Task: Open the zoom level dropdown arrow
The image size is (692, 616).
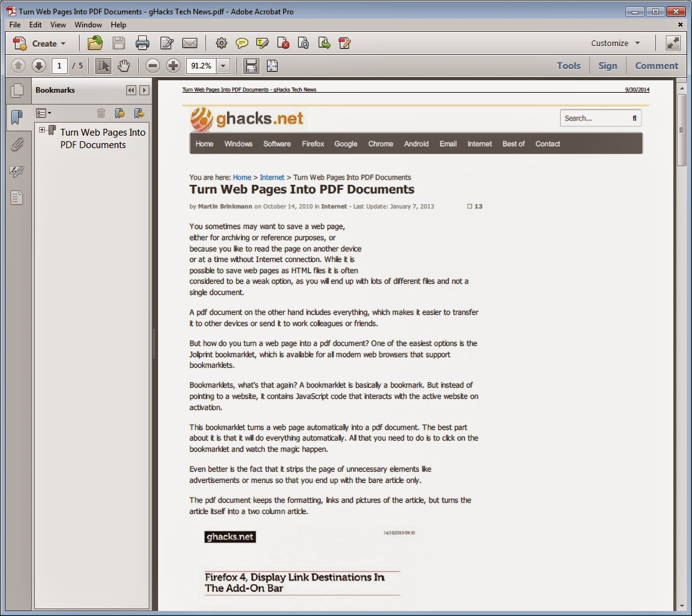Action: coord(223,66)
